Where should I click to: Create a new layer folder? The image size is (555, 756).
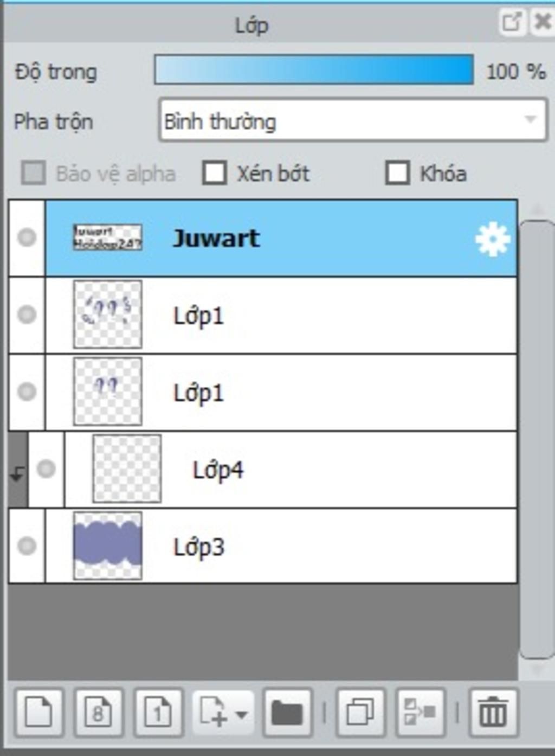(287, 712)
